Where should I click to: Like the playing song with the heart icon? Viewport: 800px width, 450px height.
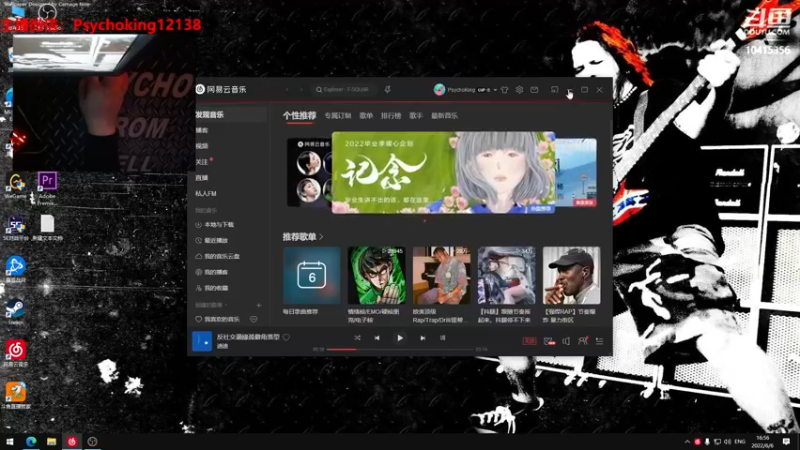coord(287,337)
